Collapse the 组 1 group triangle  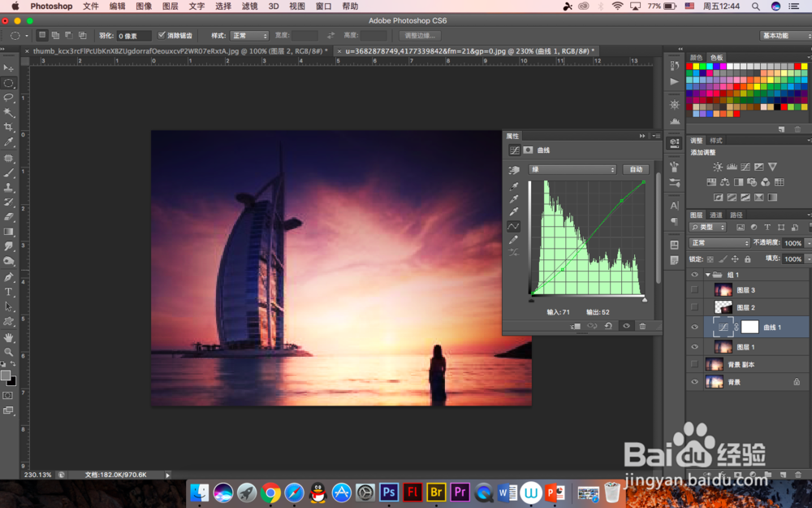pyautogui.click(x=707, y=275)
